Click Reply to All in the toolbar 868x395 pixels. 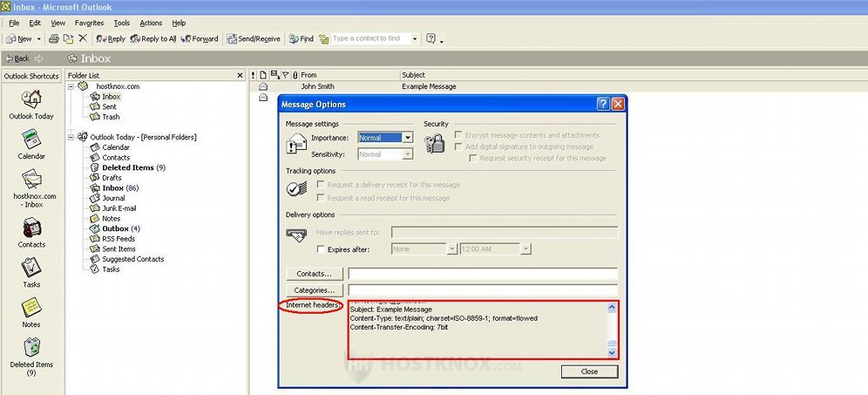pyautogui.click(x=153, y=38)
